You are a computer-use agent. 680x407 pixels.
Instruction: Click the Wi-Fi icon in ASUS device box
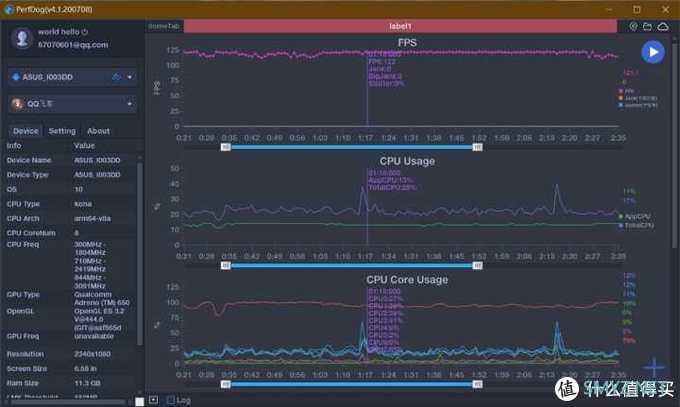click(116, 77)
